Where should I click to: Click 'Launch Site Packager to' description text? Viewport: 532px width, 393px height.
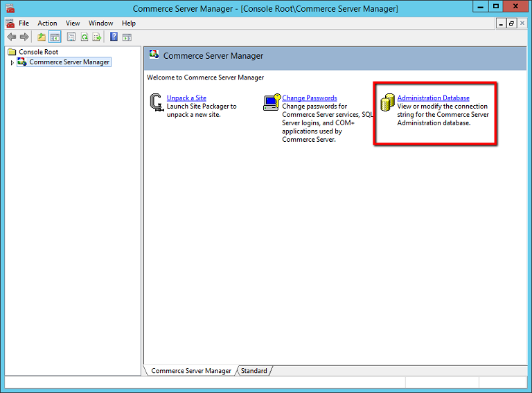pyautogui.click(x=202, y=107)
